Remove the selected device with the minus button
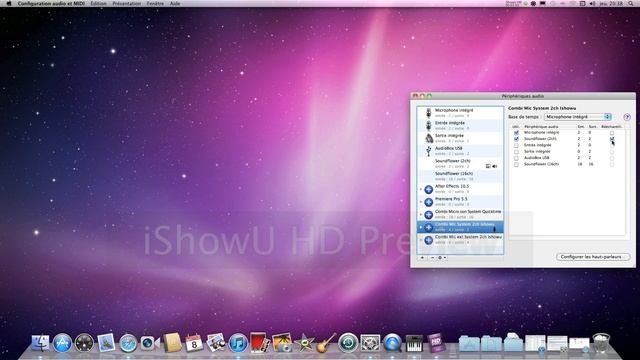 (x=432, y=258)
